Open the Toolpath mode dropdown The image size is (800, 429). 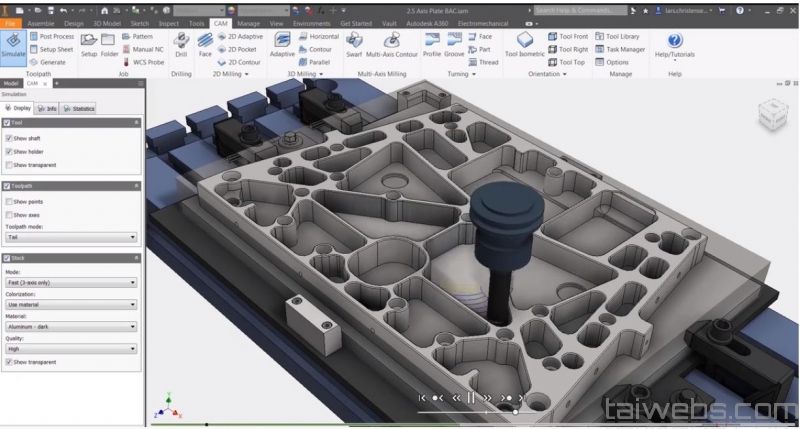pyautogui.click(x=70, y=237)
